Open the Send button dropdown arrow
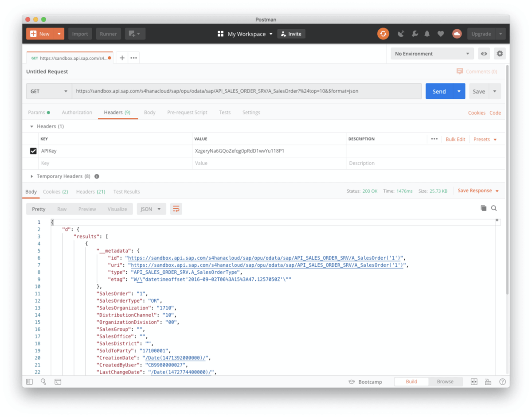 pyautogui.click(x=459, y=91)
